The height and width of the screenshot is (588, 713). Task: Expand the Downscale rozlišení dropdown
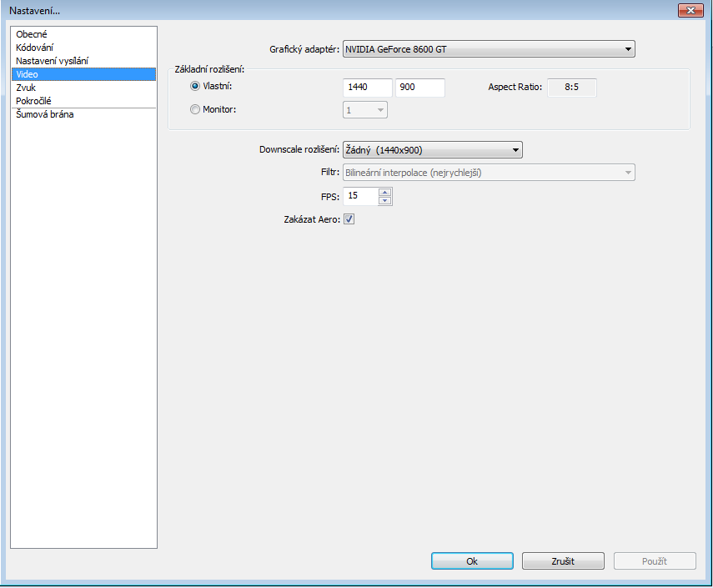click(433, 149)
